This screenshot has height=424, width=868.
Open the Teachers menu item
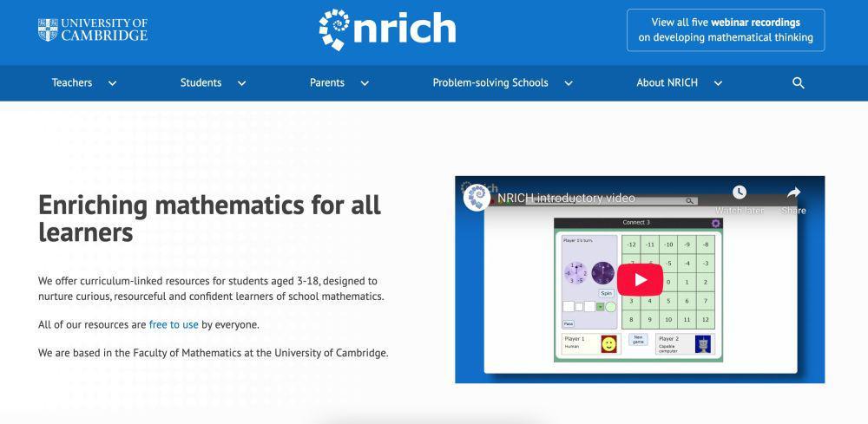pos(72,83)
